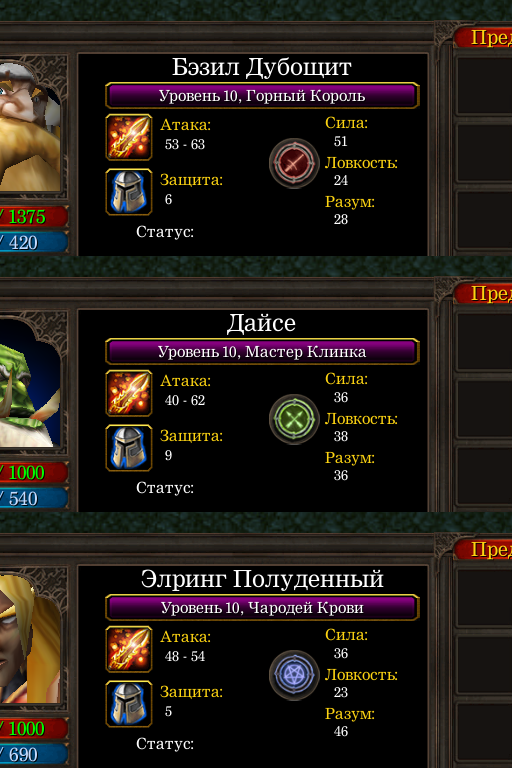Viewport: 512px width, 768px height.
Task: Click Бэзил Дубощит's defense helmet icon
Action: [129, 192]
